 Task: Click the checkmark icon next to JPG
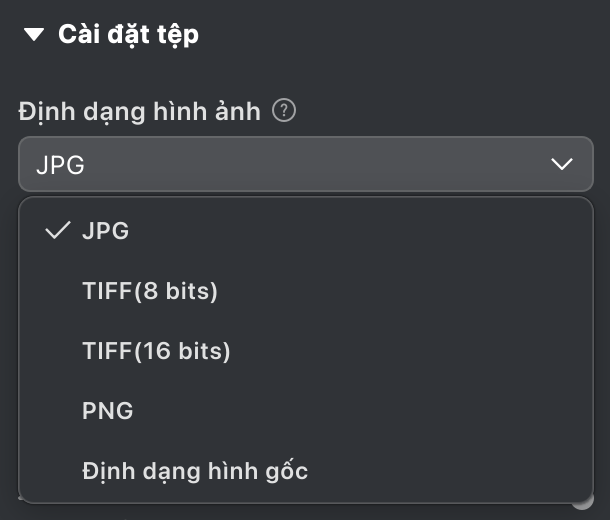(58, 231)
